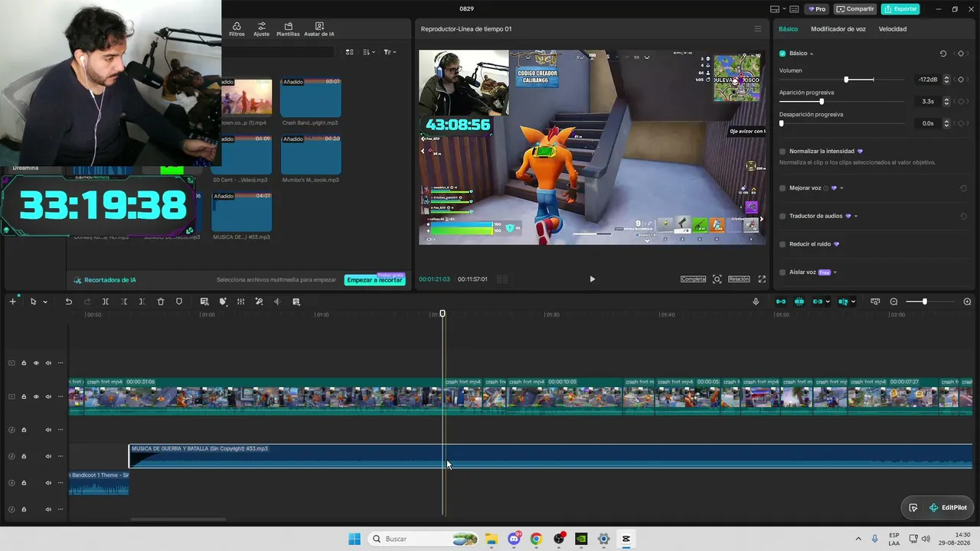
Task: Click the vertical sliders icon in timeline toolbar
Action: click(240, 302)
